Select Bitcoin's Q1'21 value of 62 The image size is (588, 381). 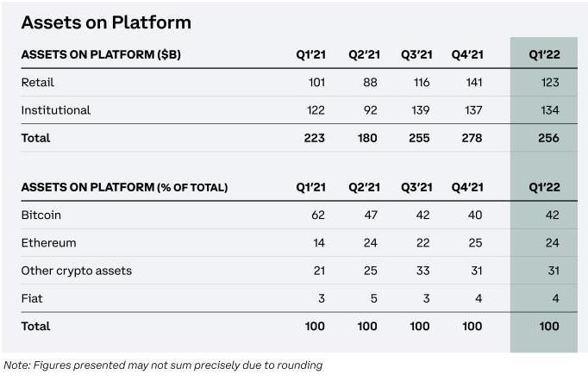[x=317, y=215]
